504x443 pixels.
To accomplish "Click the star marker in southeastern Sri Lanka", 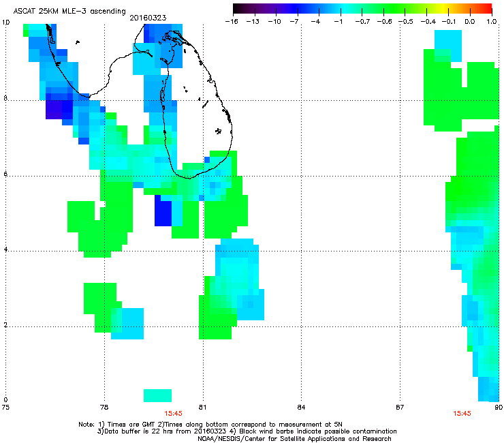I will click(x=218, y=131).
